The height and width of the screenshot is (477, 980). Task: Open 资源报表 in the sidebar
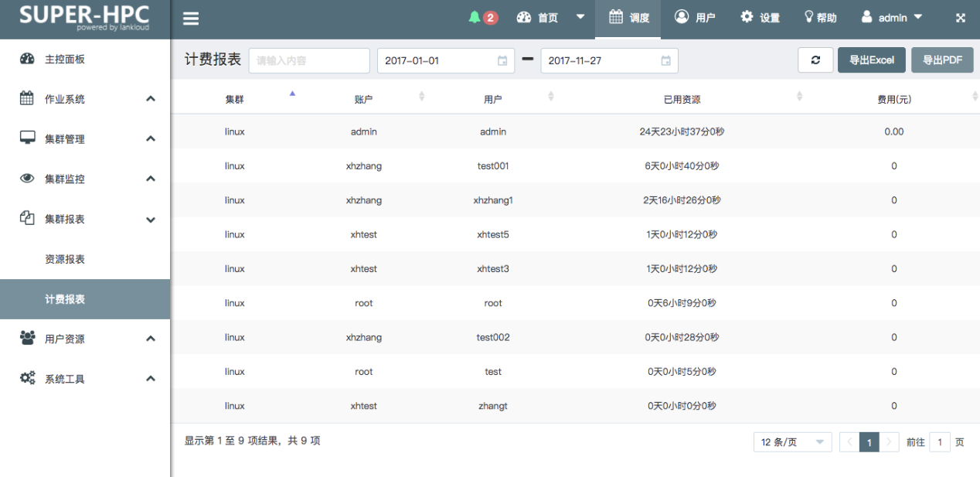(65, 259)
